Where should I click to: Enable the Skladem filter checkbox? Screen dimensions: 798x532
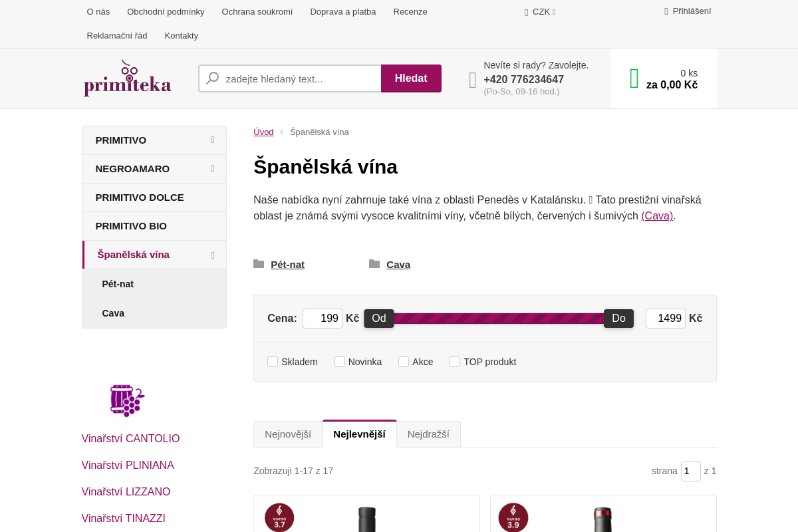273,362
